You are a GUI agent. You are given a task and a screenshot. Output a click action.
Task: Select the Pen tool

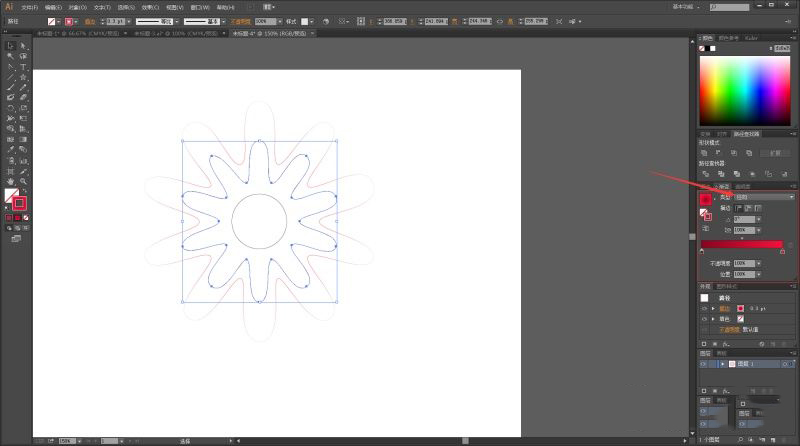[x=10, y=67]
